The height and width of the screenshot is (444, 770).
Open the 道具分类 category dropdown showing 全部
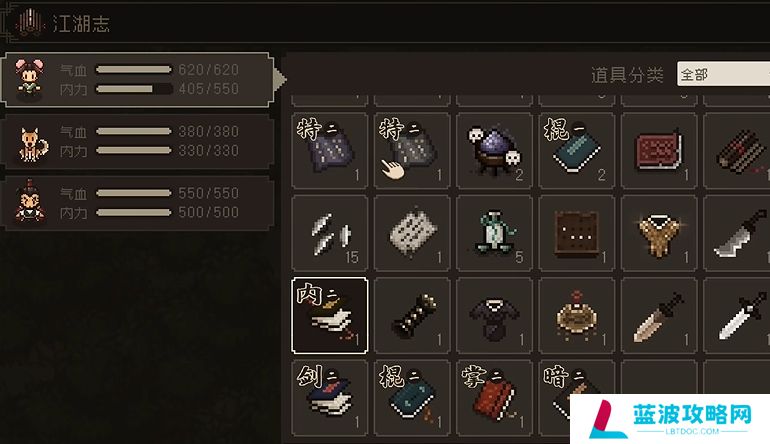[x=723, y=74]
